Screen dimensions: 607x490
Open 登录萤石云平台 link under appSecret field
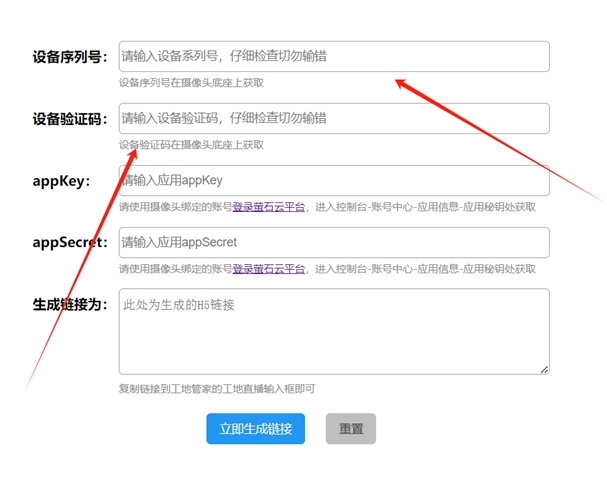[269, 270]
